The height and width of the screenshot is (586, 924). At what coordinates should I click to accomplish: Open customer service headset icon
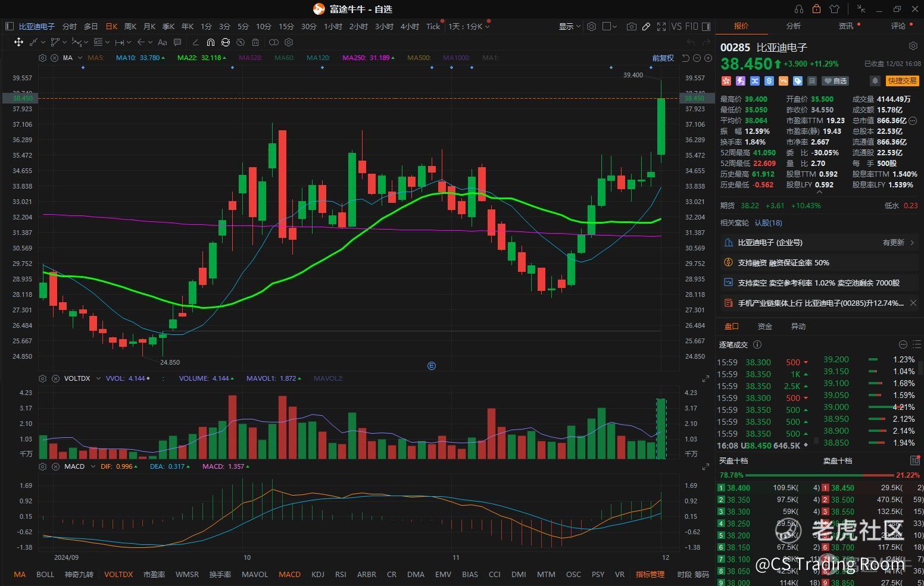[x=799, y=9]
